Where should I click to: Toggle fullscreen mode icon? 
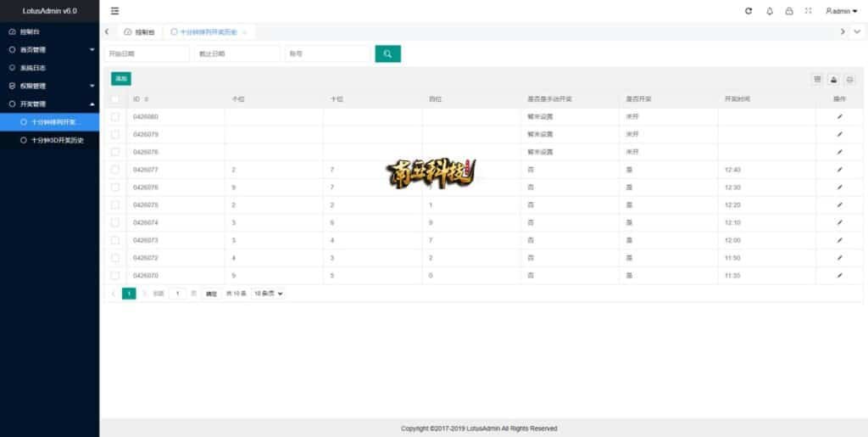pyautogui.click(x=808, y=11)
